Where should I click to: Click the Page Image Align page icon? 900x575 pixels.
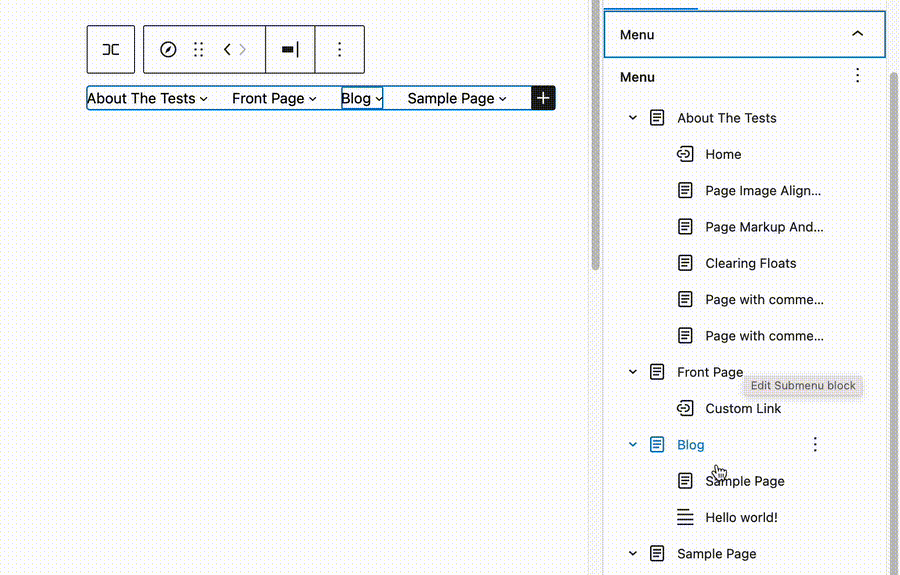pos(685,191)
